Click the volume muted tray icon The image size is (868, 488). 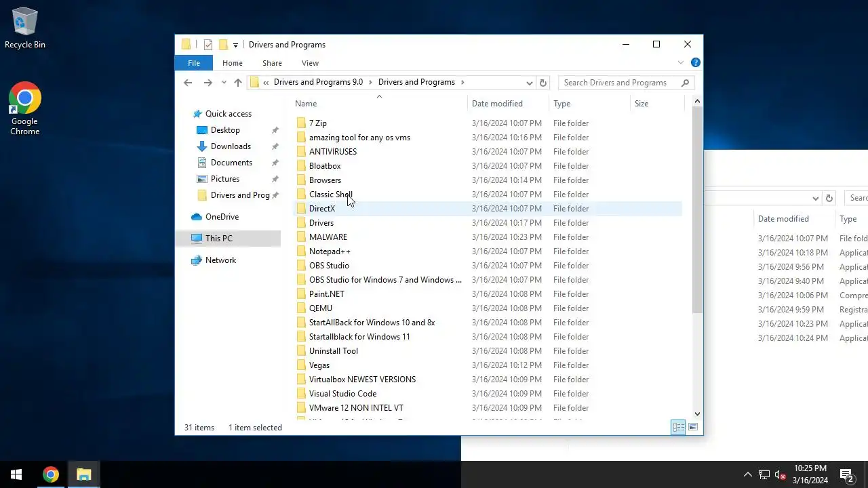781,474
